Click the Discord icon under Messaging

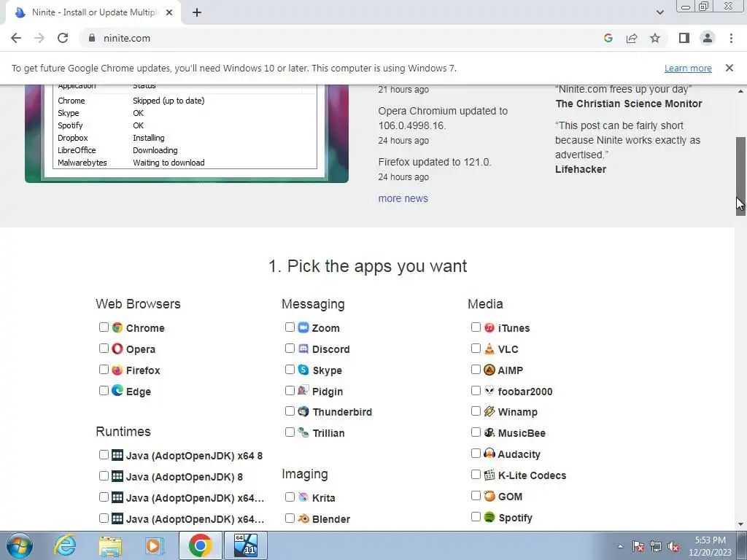[x=303, y=349]
